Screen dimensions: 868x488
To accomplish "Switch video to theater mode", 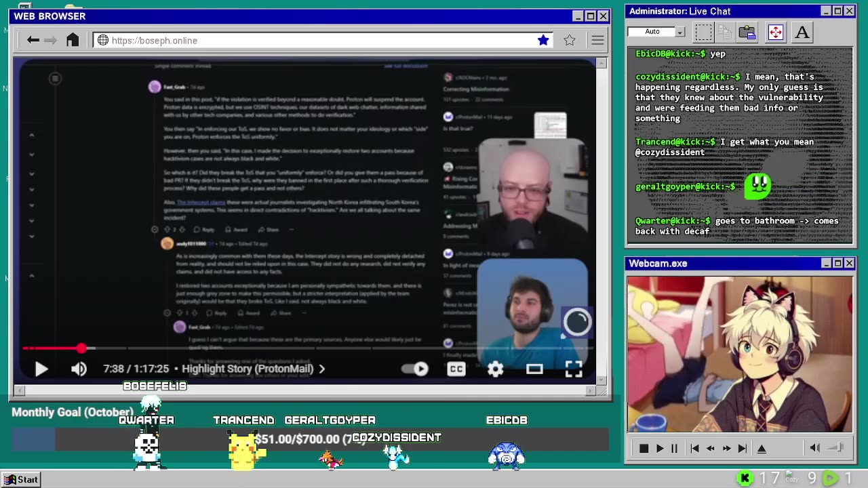I will 534,369.
